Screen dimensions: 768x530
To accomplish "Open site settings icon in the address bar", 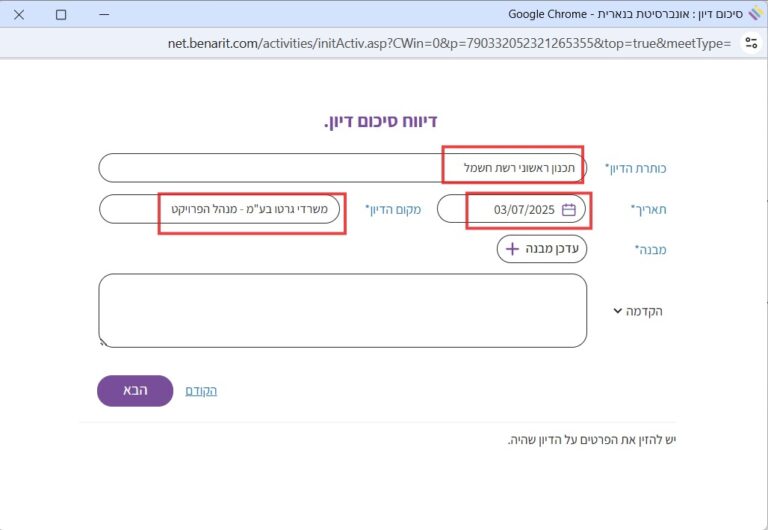I will pyautogui.click(x=751, y=43).
